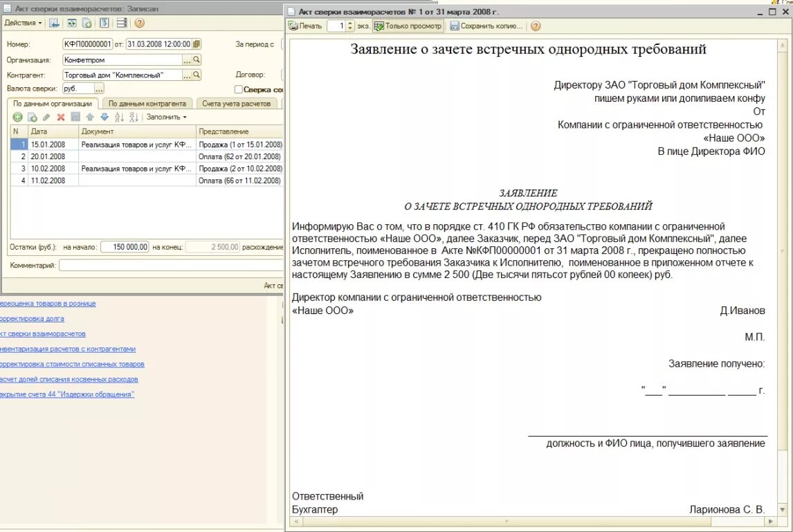
Task: Click the print preview vertical scrollbar down arrow
Action: click(783, 509)
